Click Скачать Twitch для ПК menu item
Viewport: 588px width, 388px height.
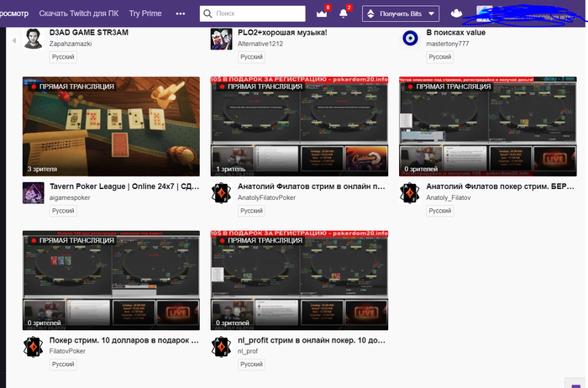[x=79, y=13]
